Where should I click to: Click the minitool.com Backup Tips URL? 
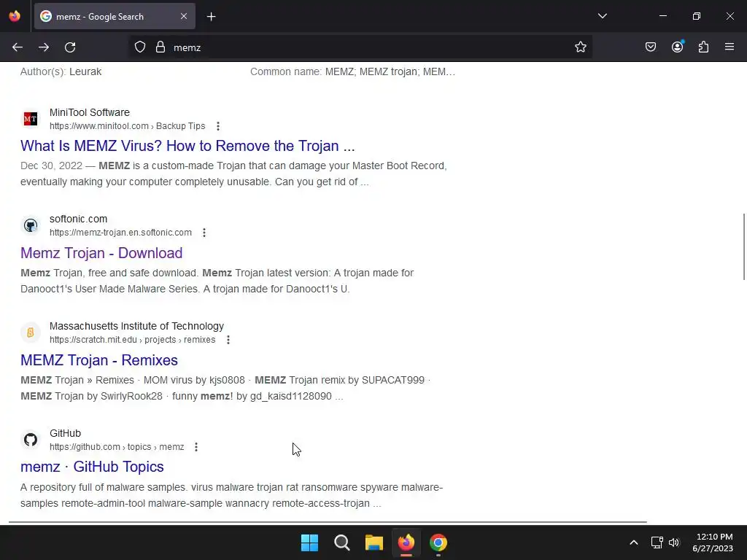(x=127, y=126)
